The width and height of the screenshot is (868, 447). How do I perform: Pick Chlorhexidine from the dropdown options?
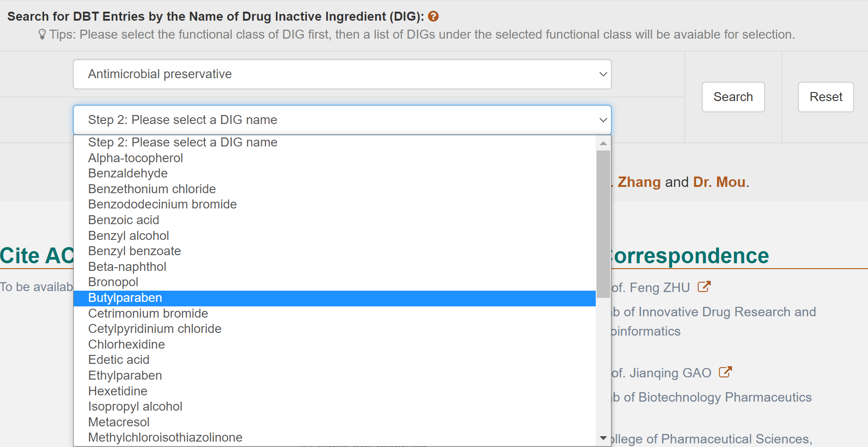[x=127, y=345]
